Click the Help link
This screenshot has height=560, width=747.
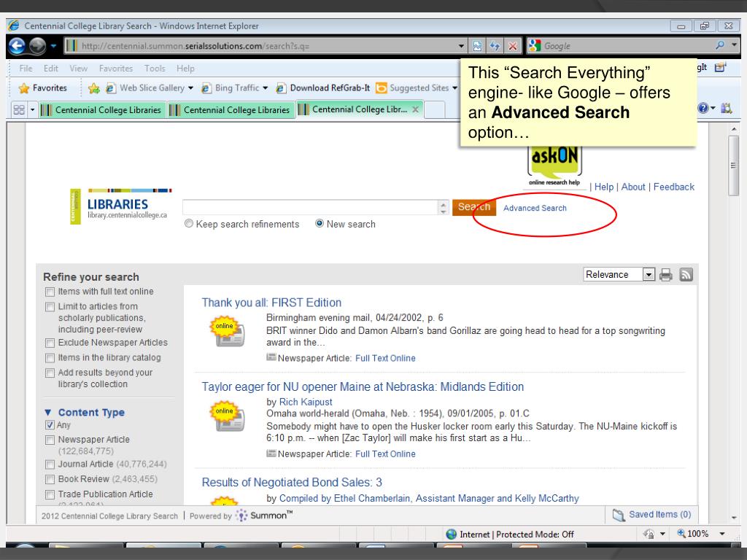click(x=603, y=187)
